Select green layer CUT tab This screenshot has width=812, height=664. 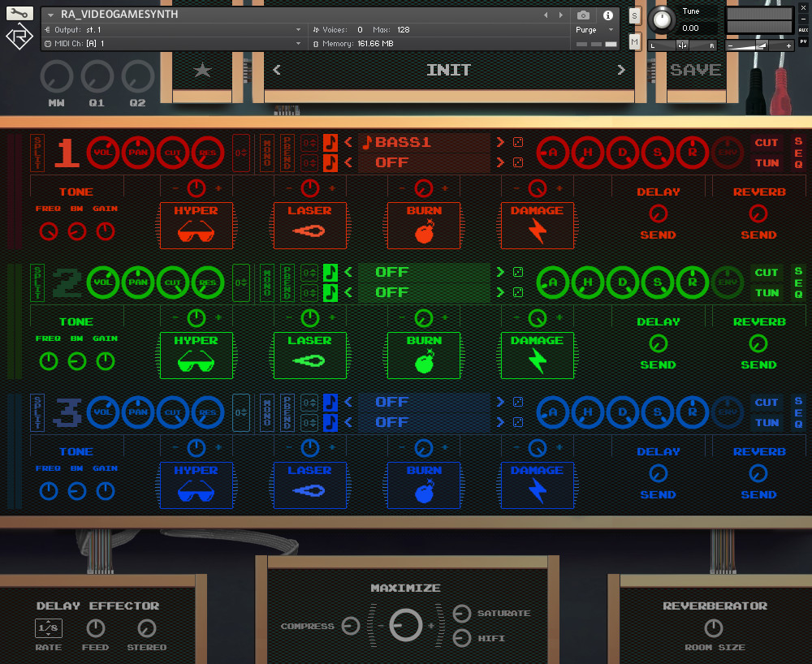pos(767,272)
